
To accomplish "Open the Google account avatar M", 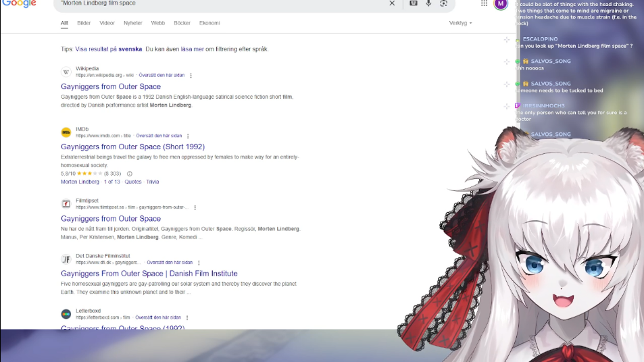I will tap(500, 3).
